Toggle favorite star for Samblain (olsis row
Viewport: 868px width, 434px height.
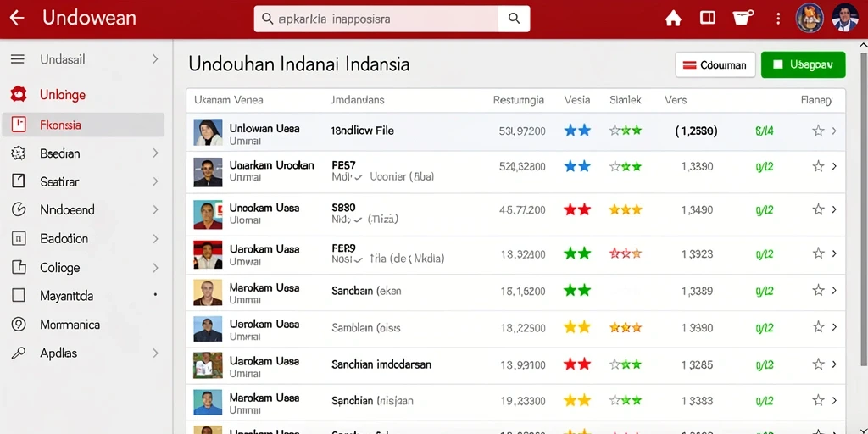tap(818, 327)
